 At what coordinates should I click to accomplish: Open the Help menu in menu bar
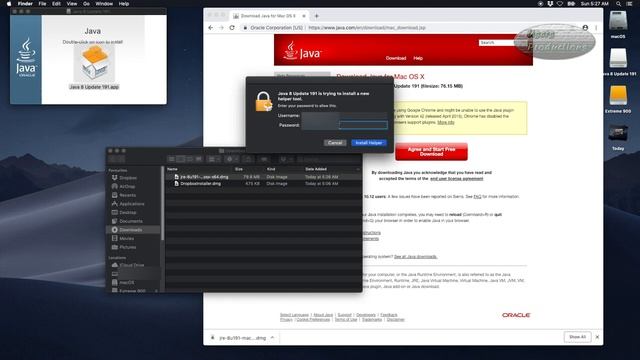click(124, 4)
